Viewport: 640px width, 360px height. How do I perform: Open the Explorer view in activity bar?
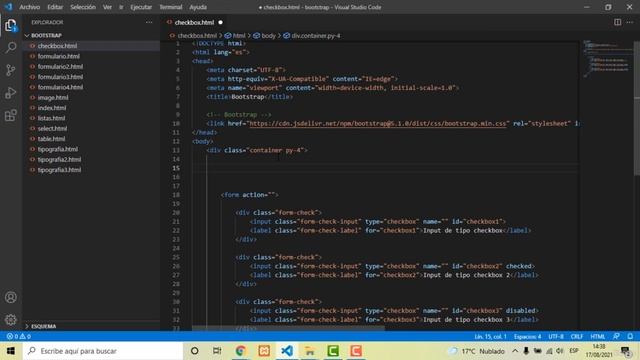coord(11,26)
